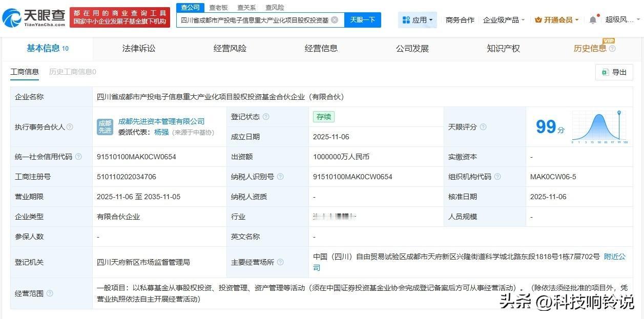Click the 99分 score trend chart

coord(599,126)
